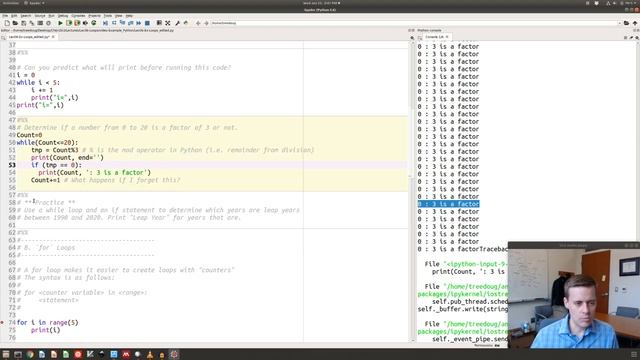The width and height of the screenshot is (640, 360).
Task: Toggle fullscreen mode icon in toolbar
Action: [x=168, y=23]
